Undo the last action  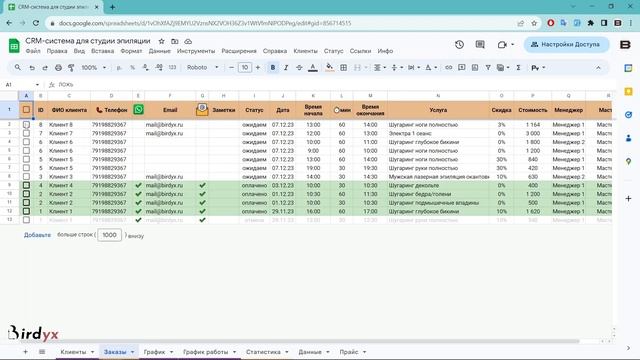(x=32, y=68)
